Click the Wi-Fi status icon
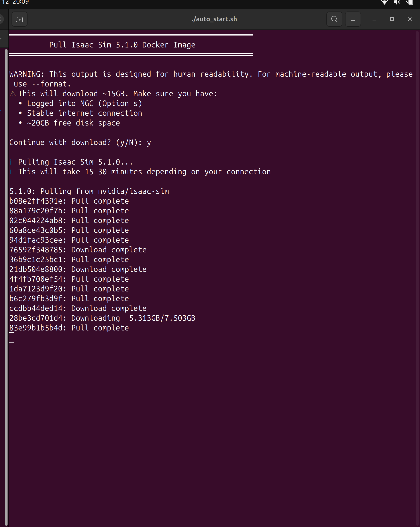Screen dimensions: 420x527 point(384,2)
